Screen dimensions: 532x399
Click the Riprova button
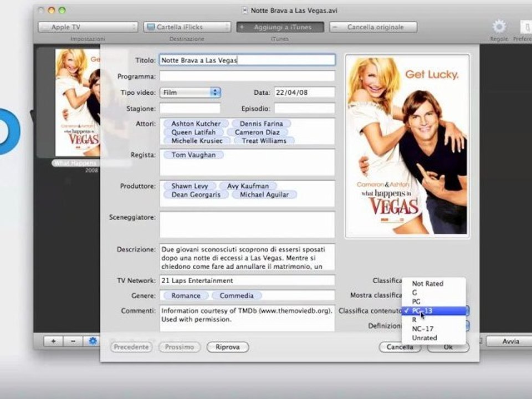[x=228, y=347]
